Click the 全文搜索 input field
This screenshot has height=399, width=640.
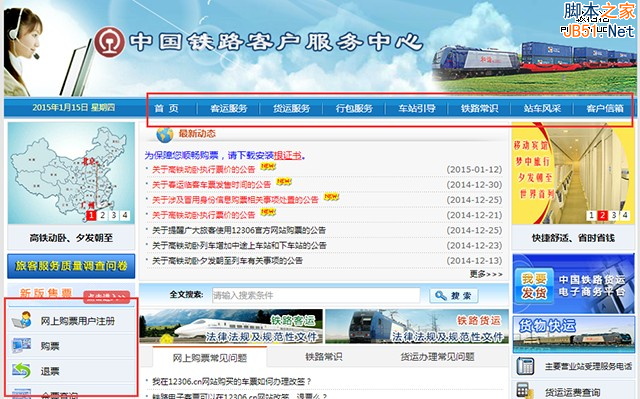[316, 295]
